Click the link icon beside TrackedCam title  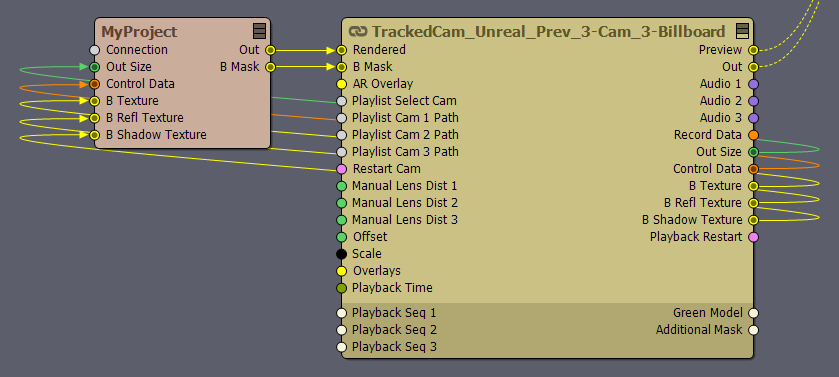tap(357, 32)
